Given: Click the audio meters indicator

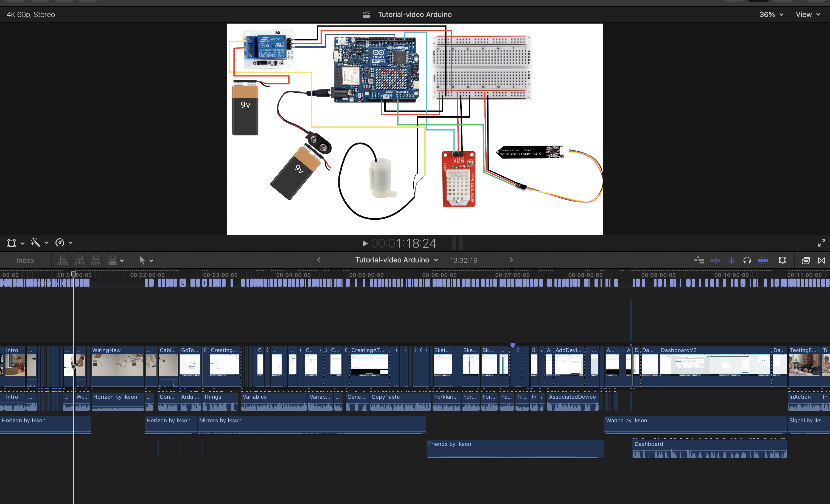Looking at the screenshot, I should (x=457, y=243).
